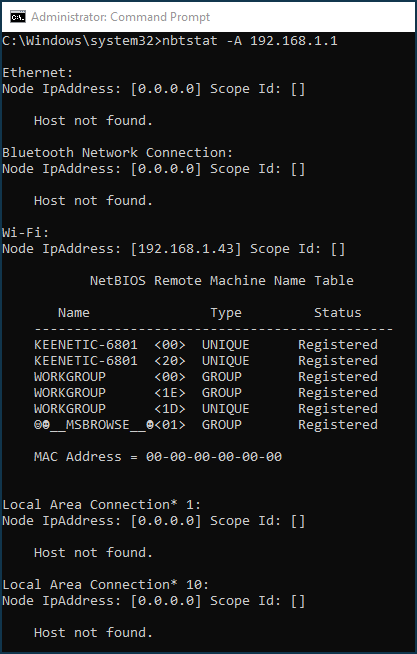Click the Status column header
Viewport: 417px width, 654px height.
[x=337, y=313]
